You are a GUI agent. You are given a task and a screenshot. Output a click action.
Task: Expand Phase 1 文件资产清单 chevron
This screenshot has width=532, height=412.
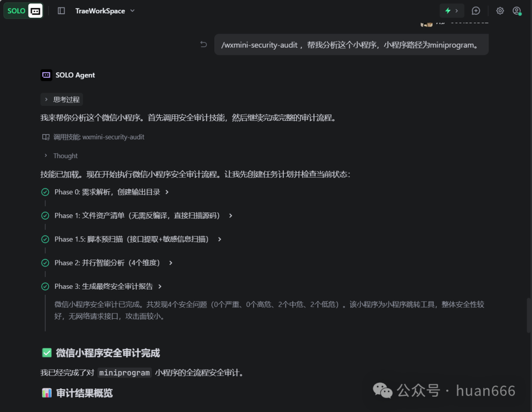pos(231,215)
